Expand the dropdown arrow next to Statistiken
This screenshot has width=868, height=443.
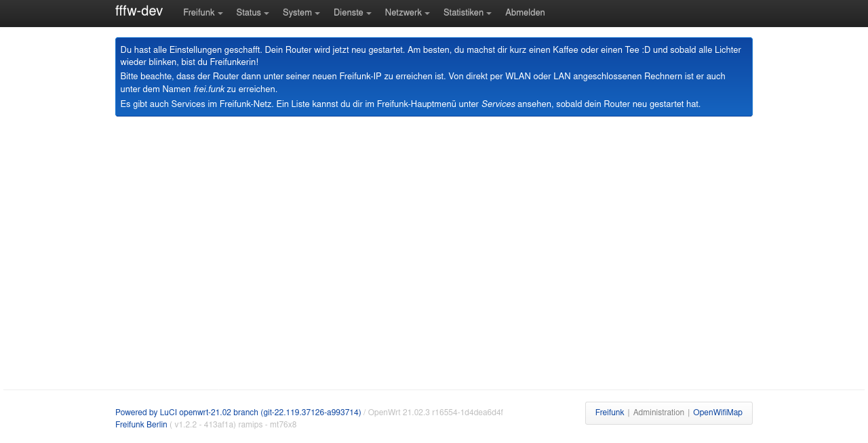tap(489, 14)
